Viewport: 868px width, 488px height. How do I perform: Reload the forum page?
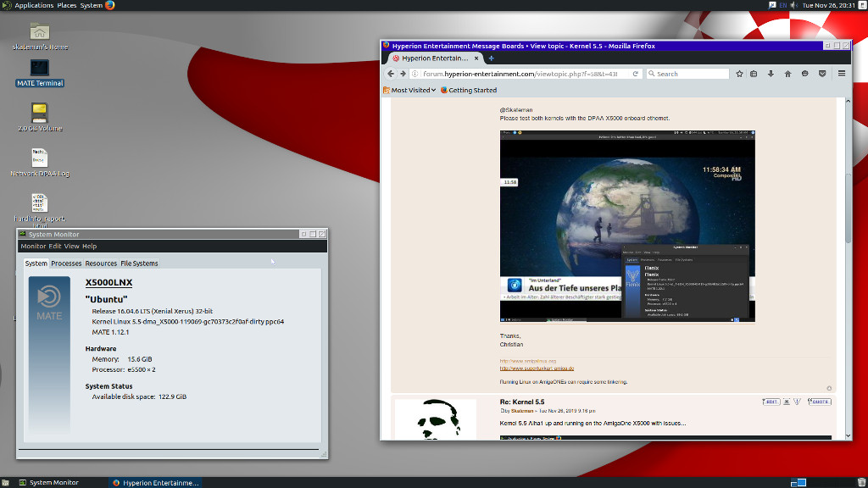pos(636,74)
